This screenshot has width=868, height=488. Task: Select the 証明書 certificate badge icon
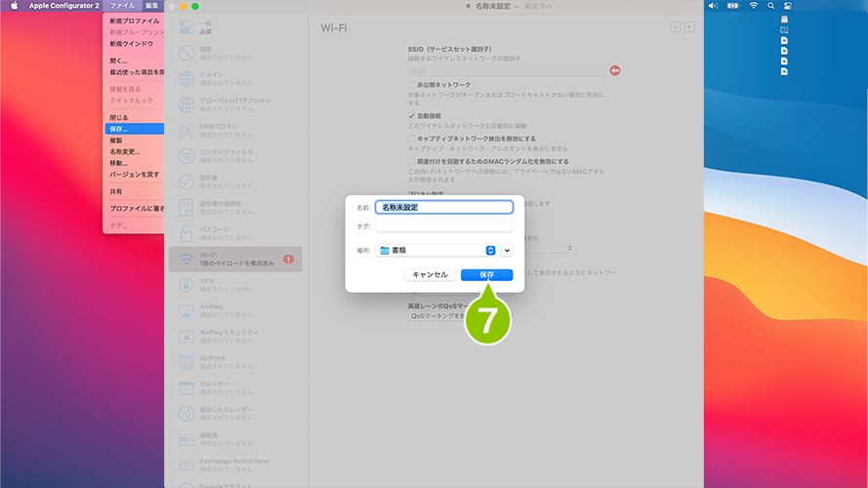point(186,182)
